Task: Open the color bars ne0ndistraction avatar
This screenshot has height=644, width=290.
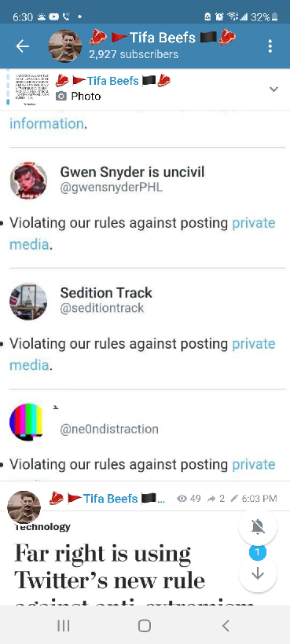Action: (28, 422)
